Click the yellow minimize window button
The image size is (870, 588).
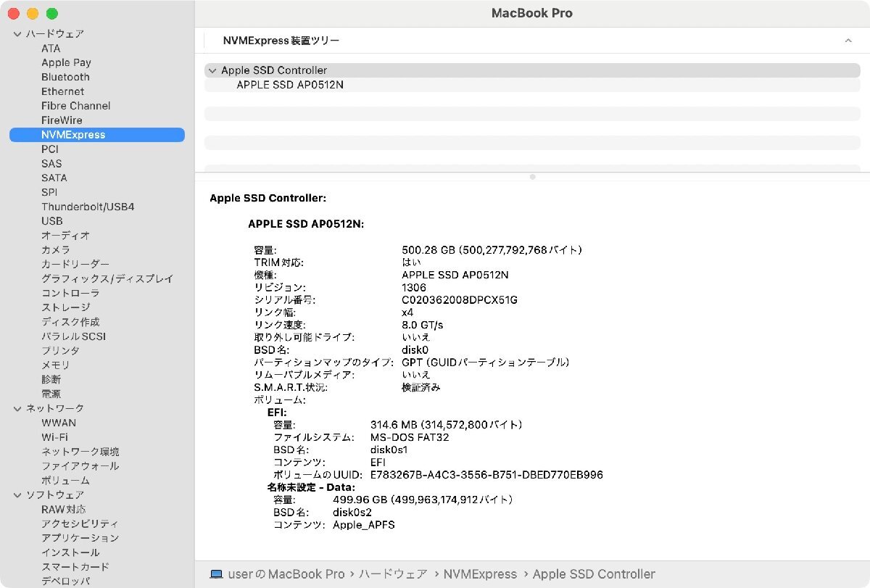(33, 14)
